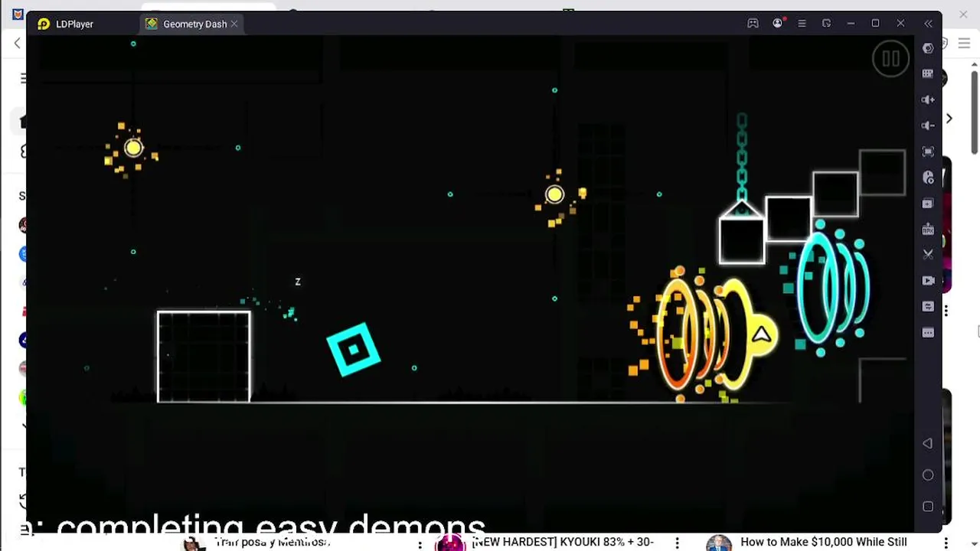Tap the Android back button
This screenshot has height=551, width=980.
928,444
